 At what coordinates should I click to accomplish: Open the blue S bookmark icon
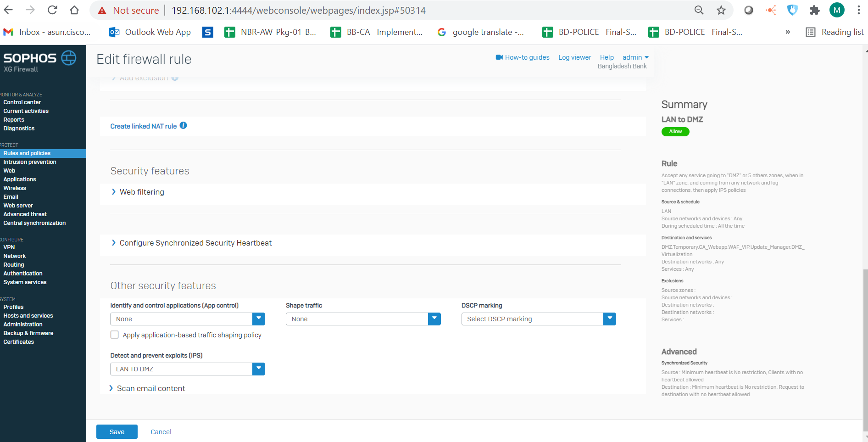click(x=208, y=32)
